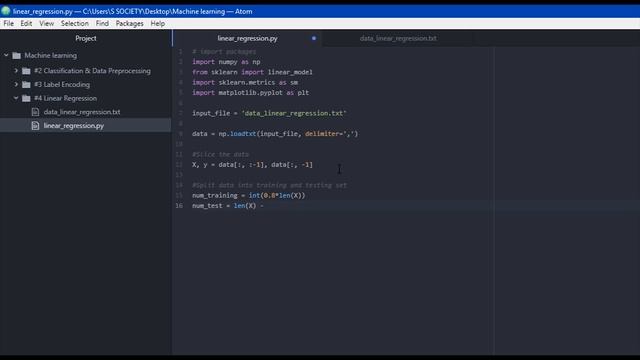The height and width of the screenshot is (360, 640).
Task: Click the input_file assignment line
Action: [269, 113]
